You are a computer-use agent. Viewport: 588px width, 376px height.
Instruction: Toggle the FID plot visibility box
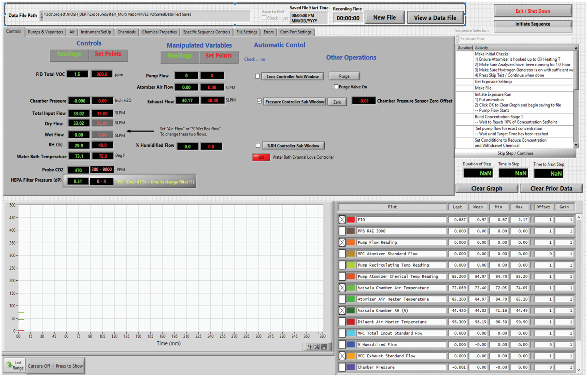click(x=342, y=220)
